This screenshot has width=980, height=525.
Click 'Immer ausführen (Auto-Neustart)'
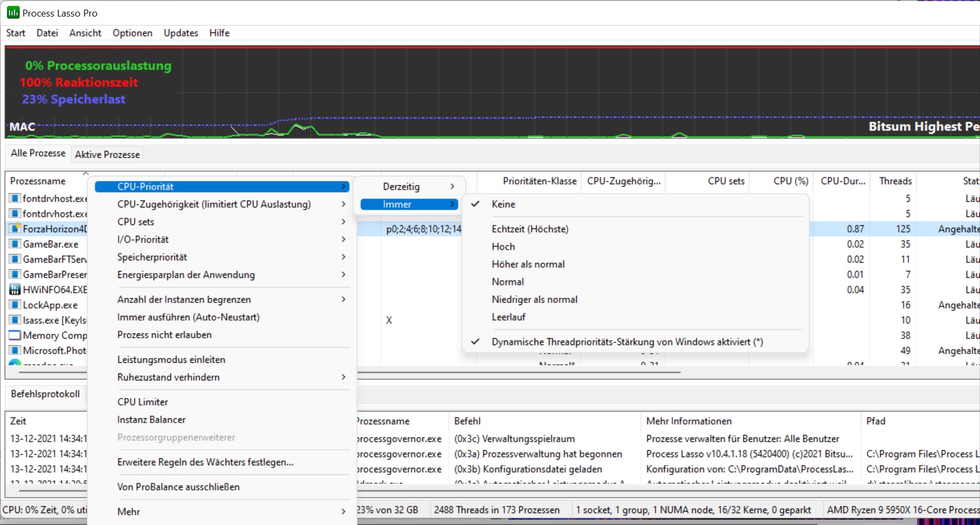tap(222, 317)
